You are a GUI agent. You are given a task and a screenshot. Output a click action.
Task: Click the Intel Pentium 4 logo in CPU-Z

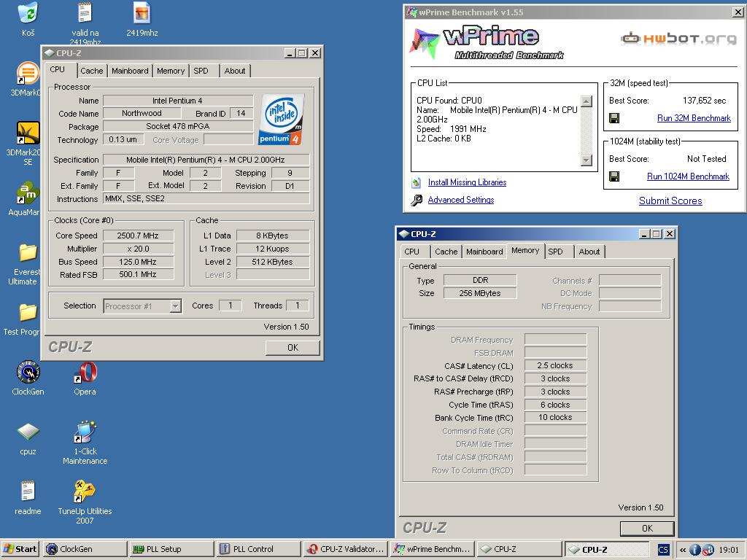coord(281,120)
